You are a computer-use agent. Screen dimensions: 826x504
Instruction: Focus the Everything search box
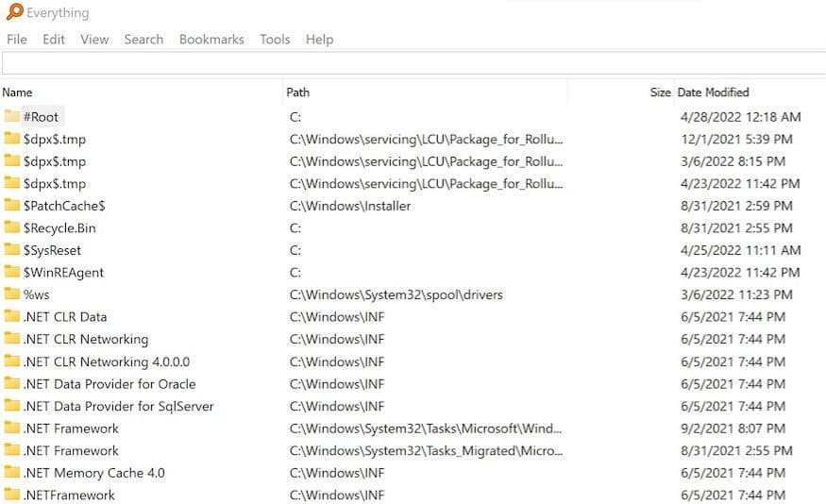(x=414, y=64)
